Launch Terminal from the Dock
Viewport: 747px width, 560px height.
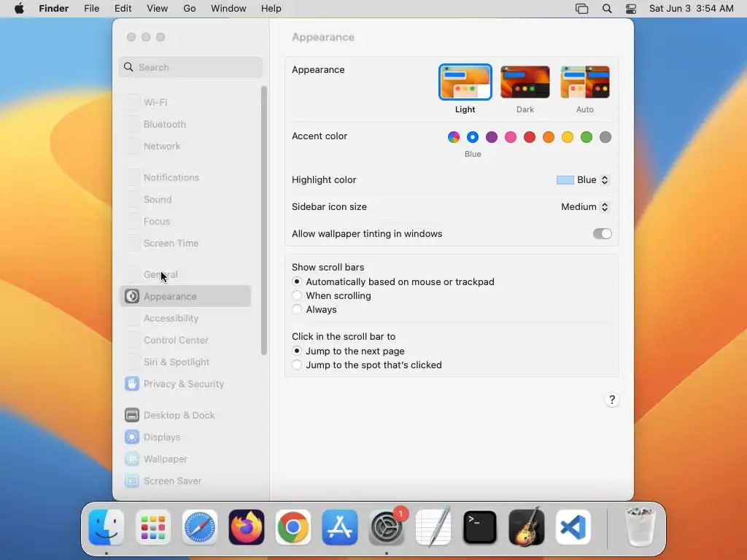480,527
